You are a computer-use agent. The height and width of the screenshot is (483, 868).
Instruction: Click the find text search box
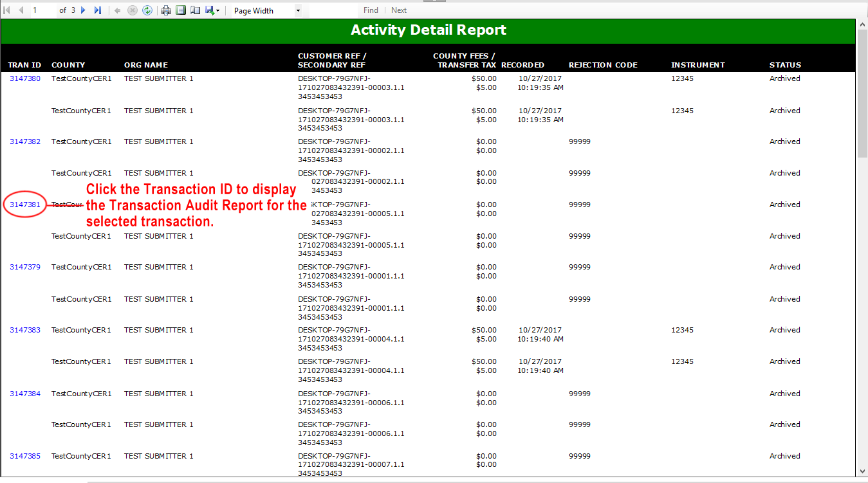(x=333, y=10)
